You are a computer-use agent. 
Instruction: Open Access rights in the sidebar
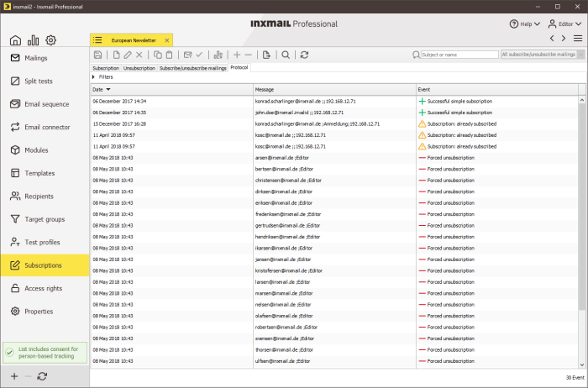point(45,288)
